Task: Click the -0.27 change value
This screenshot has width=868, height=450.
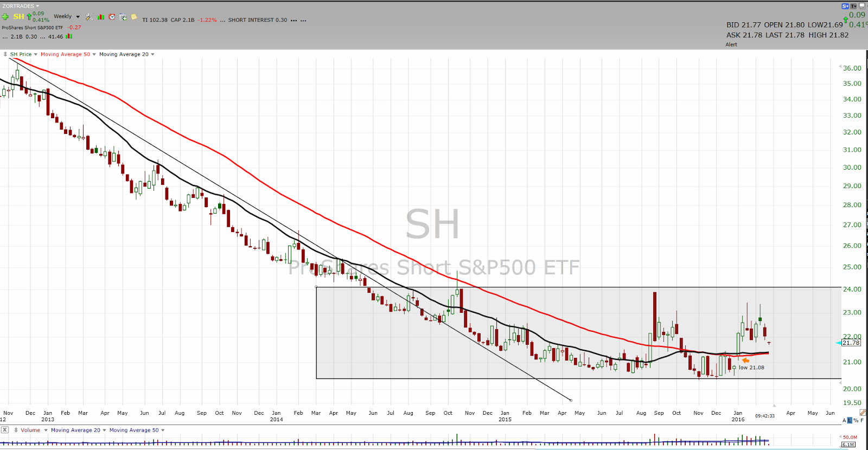Action: coord(74,27)
